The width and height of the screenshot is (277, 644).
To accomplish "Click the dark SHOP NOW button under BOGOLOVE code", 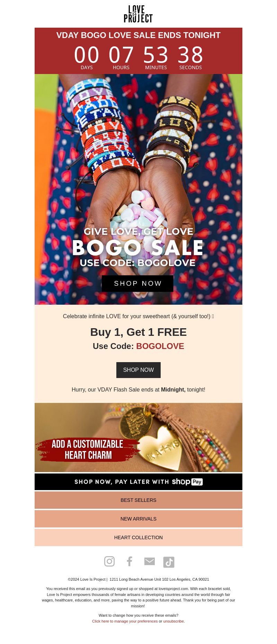I will pyautogui.click(x=138, y=370).
